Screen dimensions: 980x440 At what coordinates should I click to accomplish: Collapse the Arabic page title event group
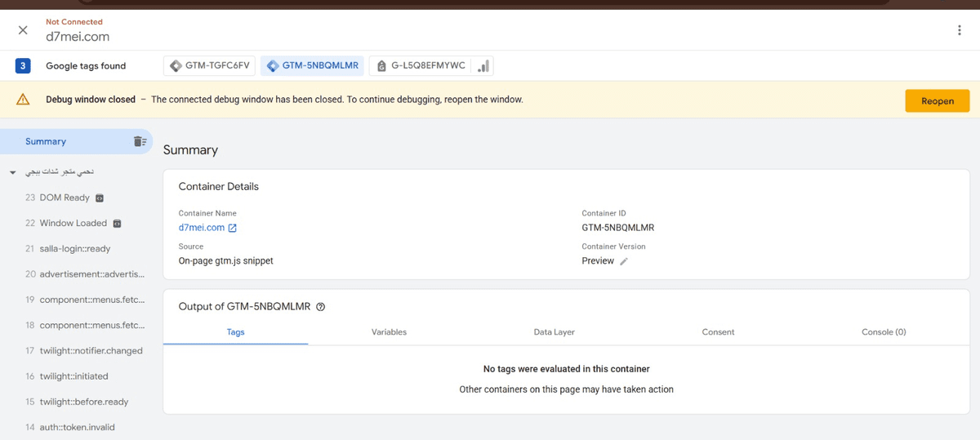(x=13, y=173)
